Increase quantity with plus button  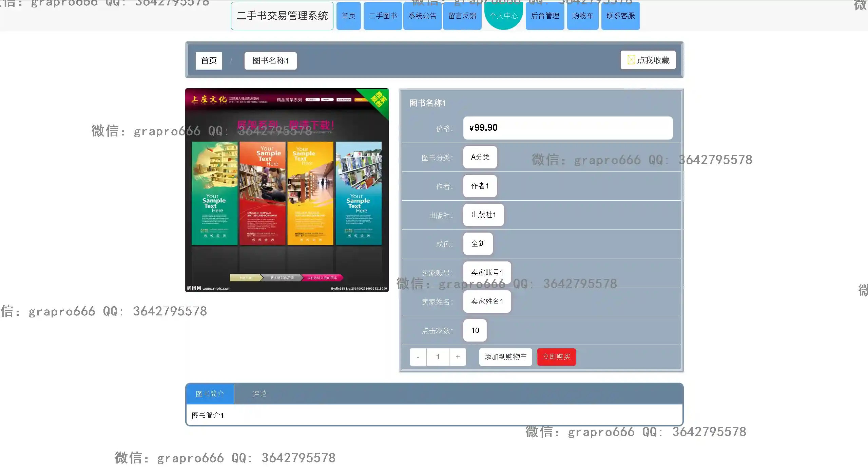point(458,357)
